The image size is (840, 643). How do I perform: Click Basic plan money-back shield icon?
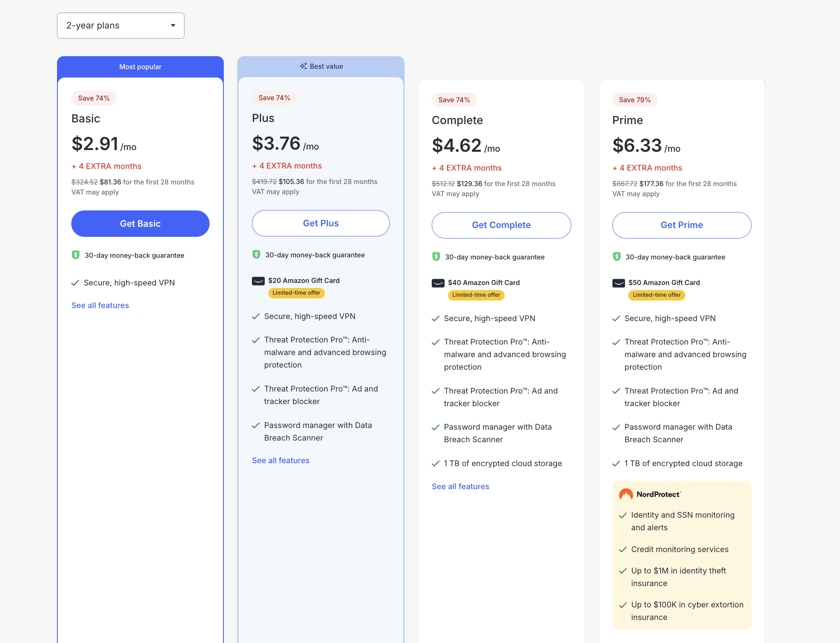click(x=75, y=255)
